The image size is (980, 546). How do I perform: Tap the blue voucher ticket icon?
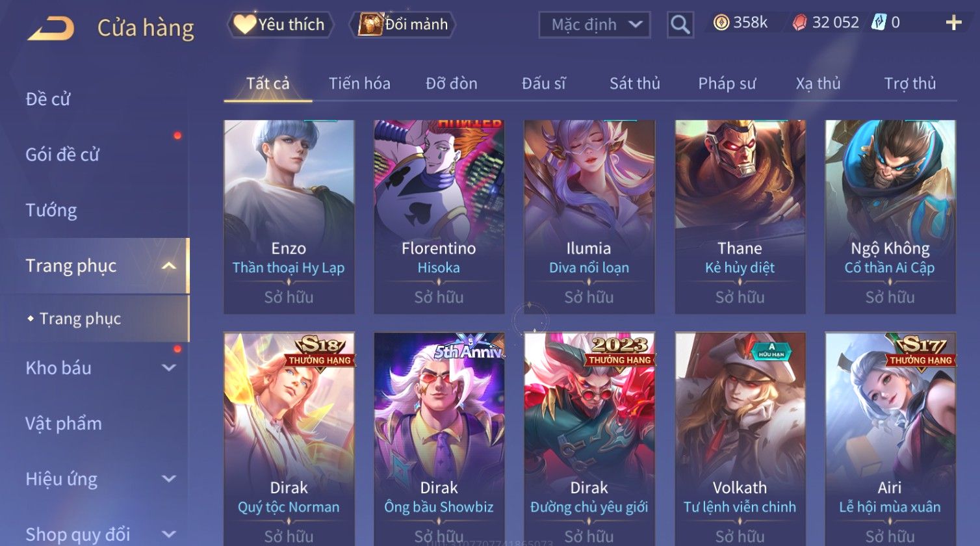tap(879, 23)
